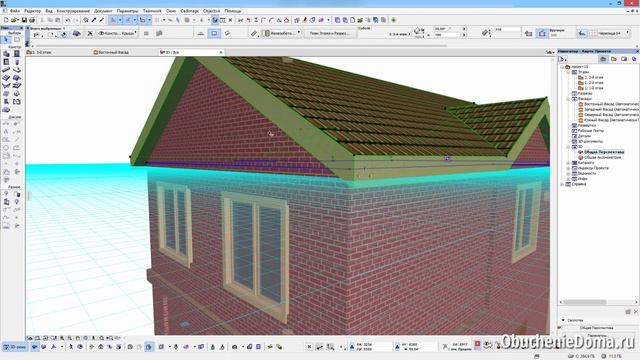Screen dimensions: 640x360
Task: Toggle the third roof geometry method
Action: coord(227,33)
